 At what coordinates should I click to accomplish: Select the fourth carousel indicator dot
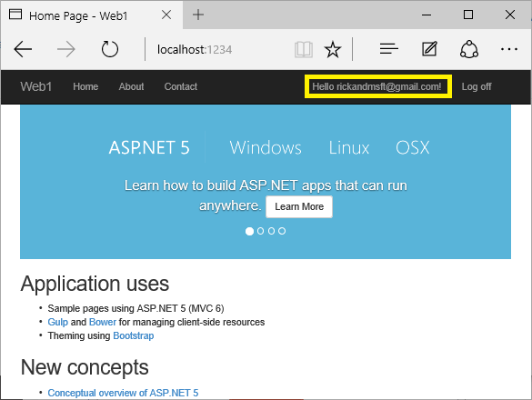[282, 231]
